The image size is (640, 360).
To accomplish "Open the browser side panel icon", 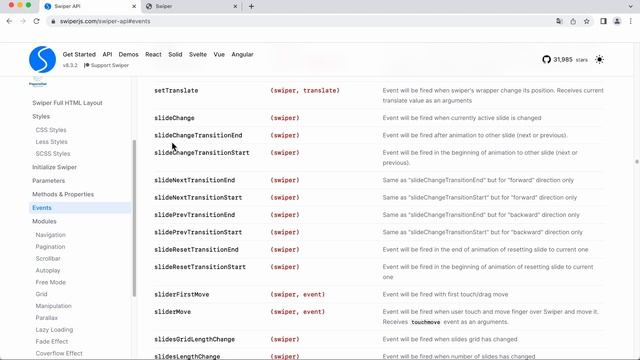I will pyautogui.click(x=603, y=21).
